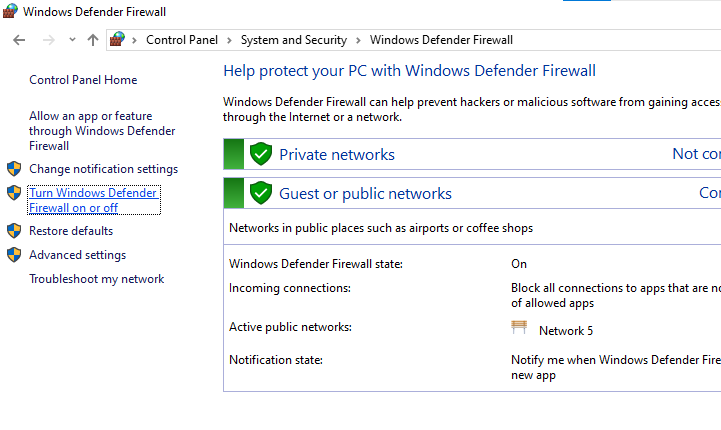The width and height of the screenshot is (721, 430).
Task: Open Allow an app or feature link
Action: (102, 131)
